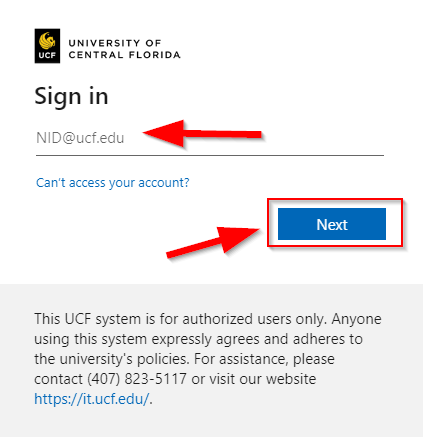Viewport: 423px width, 437px height.
Task: Click the (407) 823-5117 phone number
Action: pos(137,379)
